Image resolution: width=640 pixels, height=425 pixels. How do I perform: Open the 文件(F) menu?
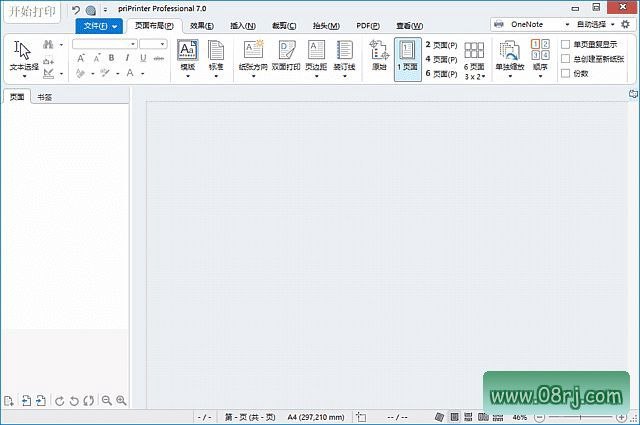point(99,26)
